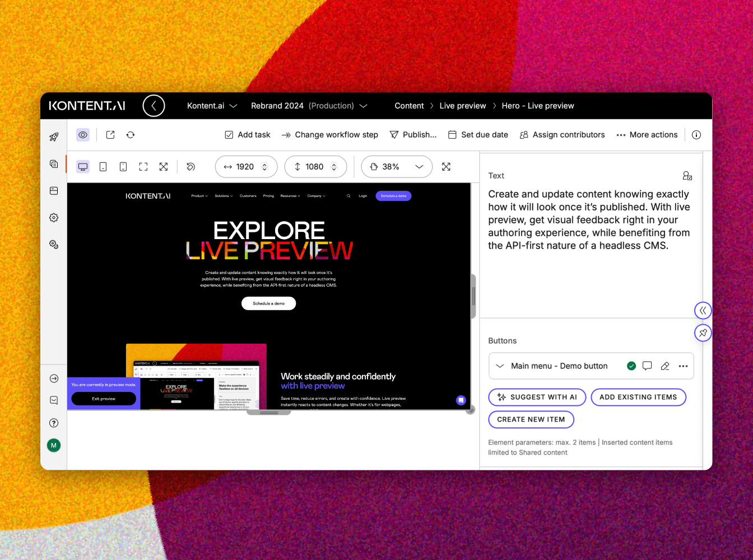Open Kontent.ai project dropdown

212,106
